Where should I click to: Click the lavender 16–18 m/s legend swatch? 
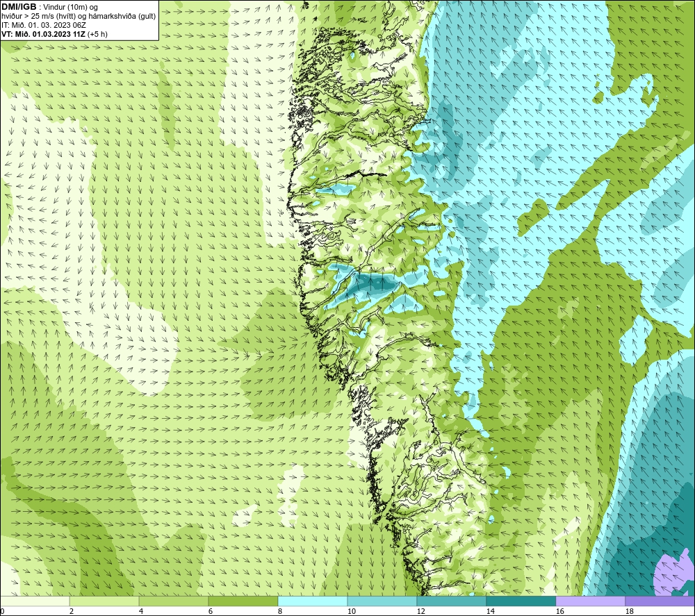click(x=590, y=601)
